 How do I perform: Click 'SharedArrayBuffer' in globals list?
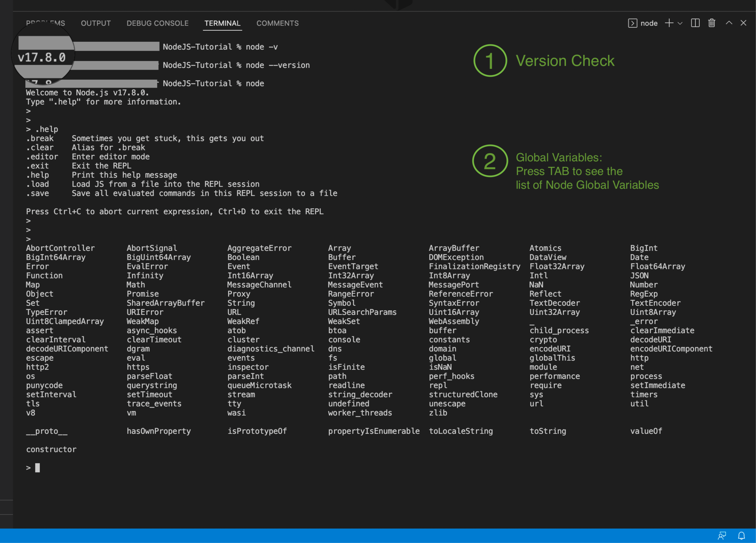(165, 303)
